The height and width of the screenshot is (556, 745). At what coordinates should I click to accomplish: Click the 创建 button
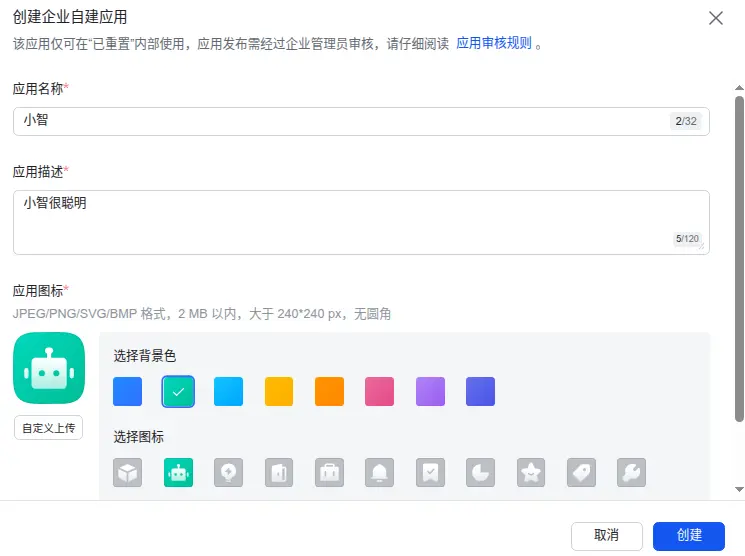(689, 536)
